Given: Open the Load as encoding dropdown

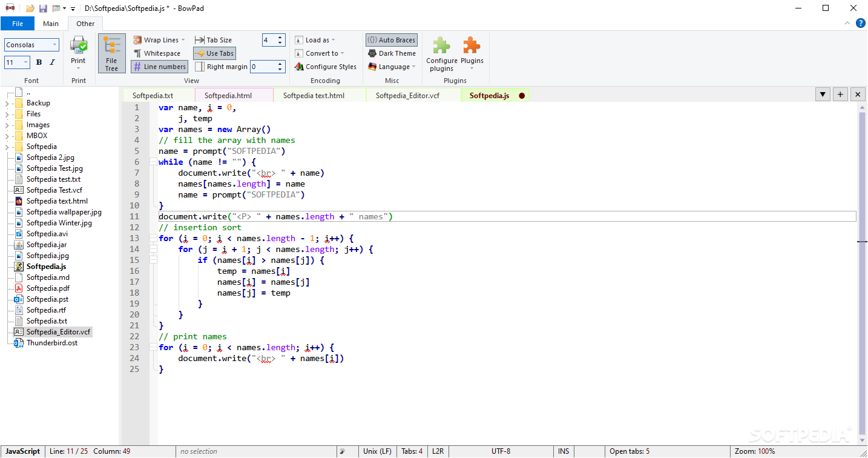Looking at the screenshot, I should (x=315, y=40).
